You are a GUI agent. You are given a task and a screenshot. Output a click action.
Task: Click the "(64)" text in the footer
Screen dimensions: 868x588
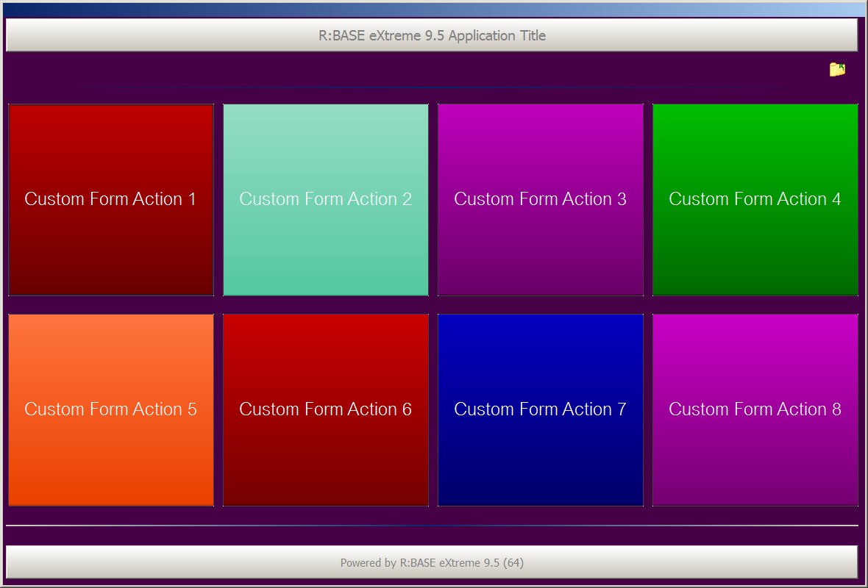514,563
